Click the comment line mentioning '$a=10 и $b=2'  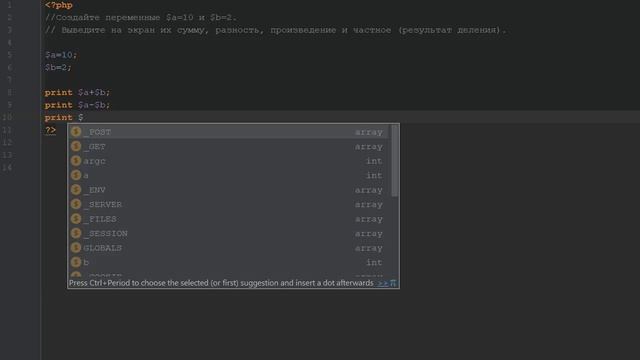click(141, 18)
